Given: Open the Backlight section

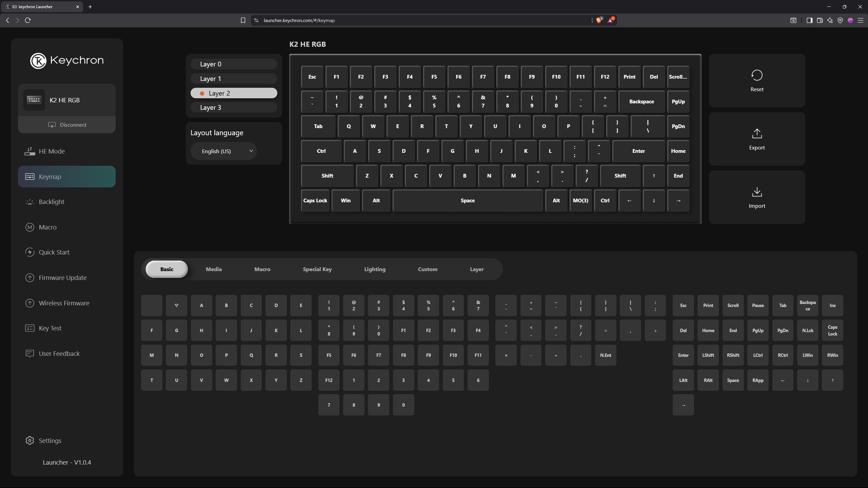Looking at the screenshot, I should click(51, 202).
